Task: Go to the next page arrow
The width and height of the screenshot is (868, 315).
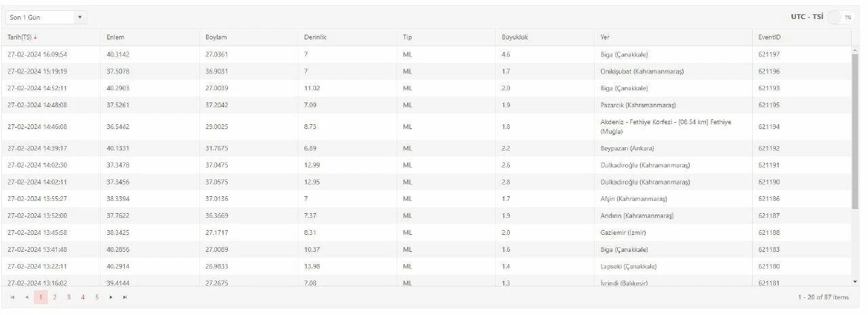Action: coord(111,297)
